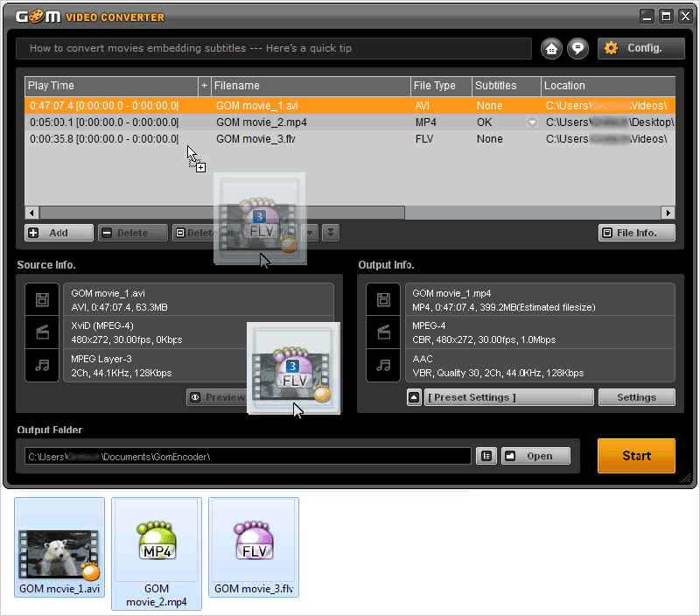Open the Config. settings

tap(640, 49)
